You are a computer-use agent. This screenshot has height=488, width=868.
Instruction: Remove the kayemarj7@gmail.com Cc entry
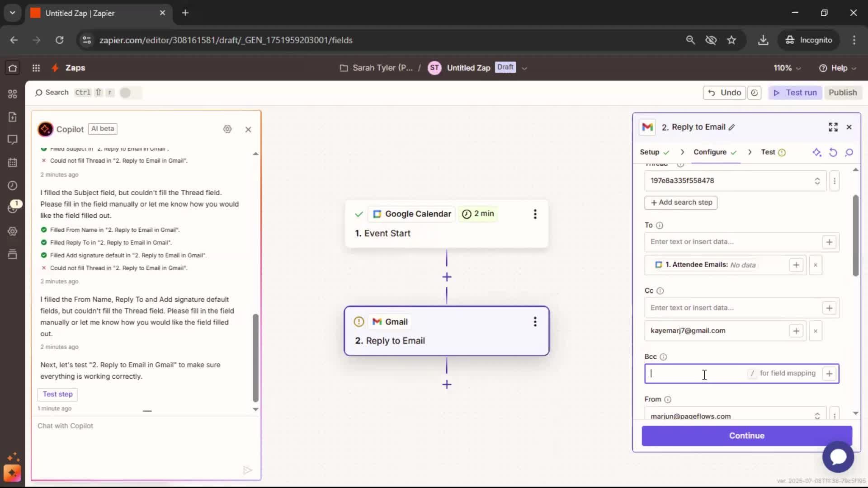click(816, 331)
